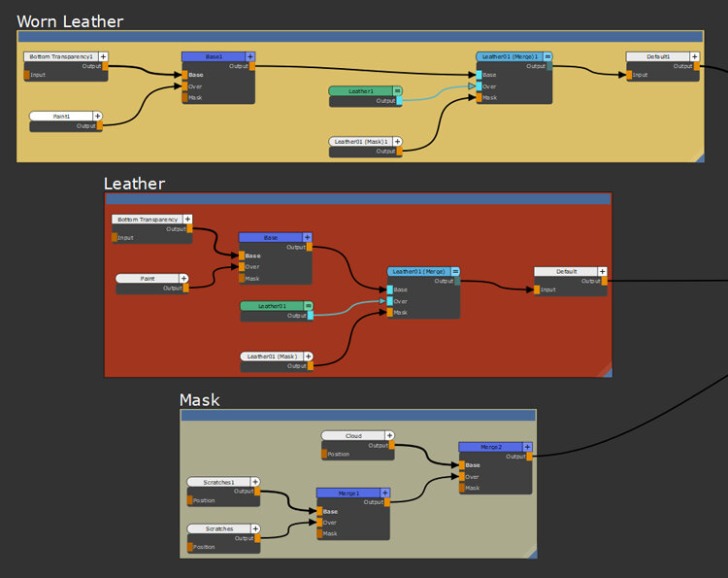728x578 pixels.
Task: Click Base input port on Leather01 (Merge)1 node
Action: coord(480,75)
